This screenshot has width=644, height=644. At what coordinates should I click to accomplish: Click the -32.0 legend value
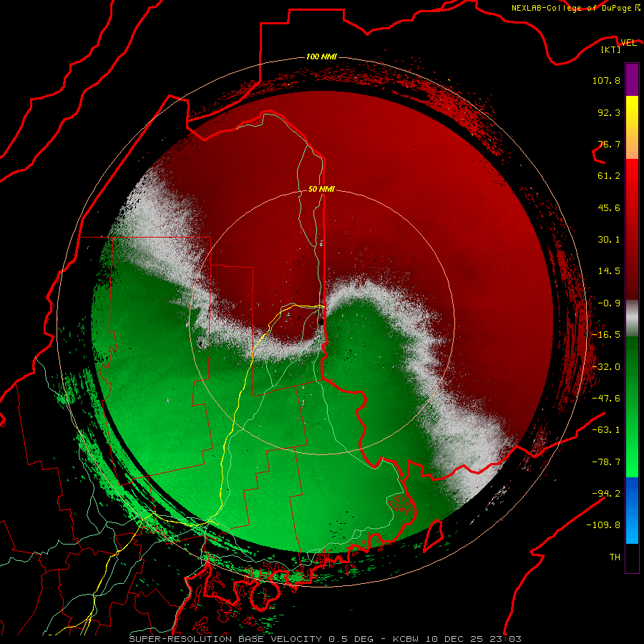point(606,367)
